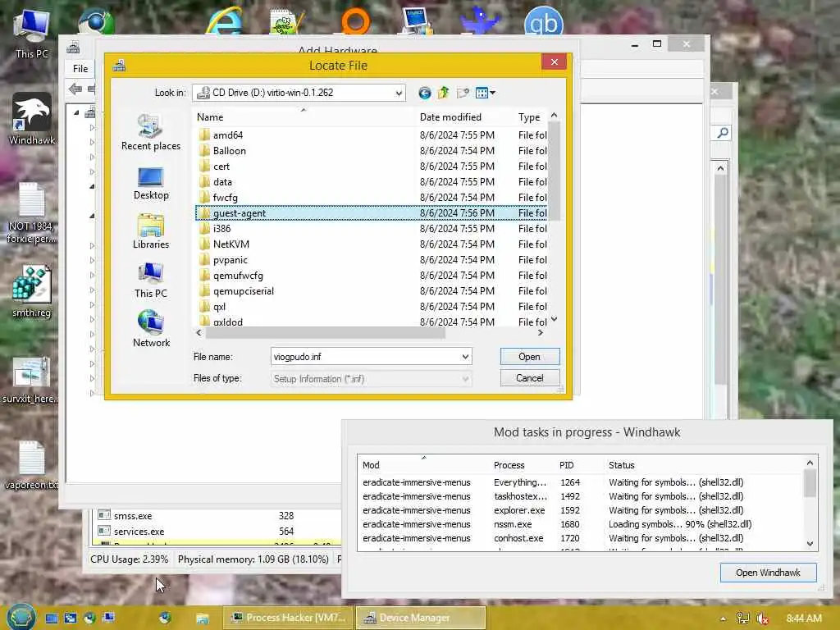Viewport: 840px width, 630px height.
Task: Click the File name input field
Action: coord(365,357)
